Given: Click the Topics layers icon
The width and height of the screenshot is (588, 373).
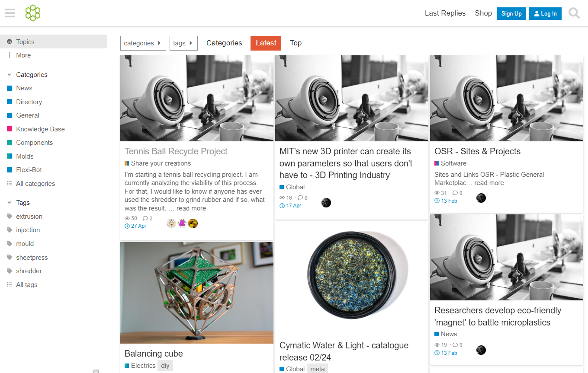Looking at the screenshot, I should click(10, 42).
